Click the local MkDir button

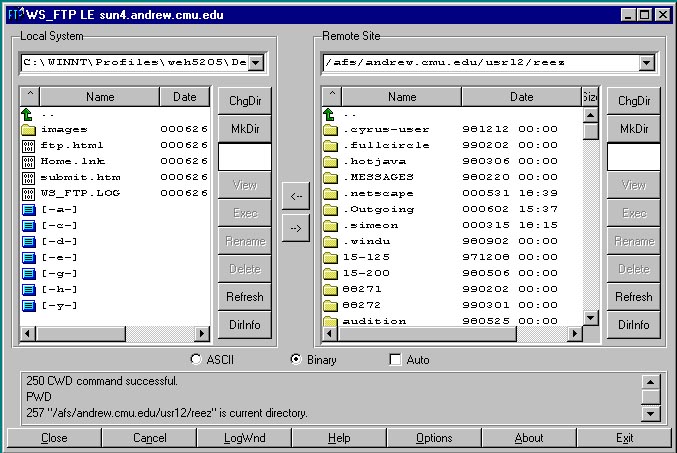pyautogui.click(x=245, y=129)
